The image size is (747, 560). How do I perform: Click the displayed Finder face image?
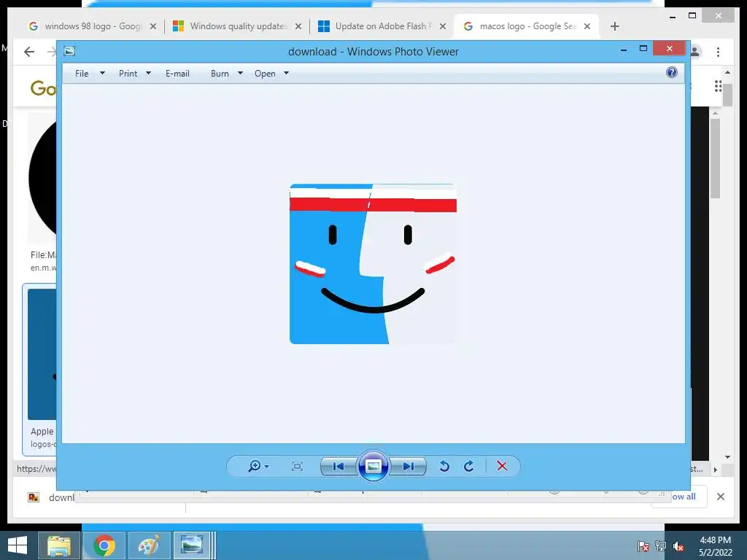[373, 263]
